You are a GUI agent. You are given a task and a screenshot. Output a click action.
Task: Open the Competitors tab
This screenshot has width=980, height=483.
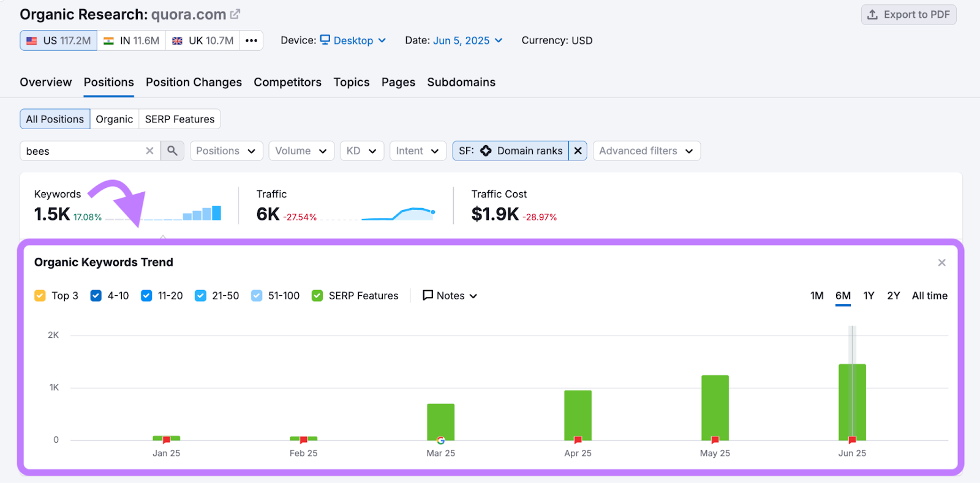287,82
